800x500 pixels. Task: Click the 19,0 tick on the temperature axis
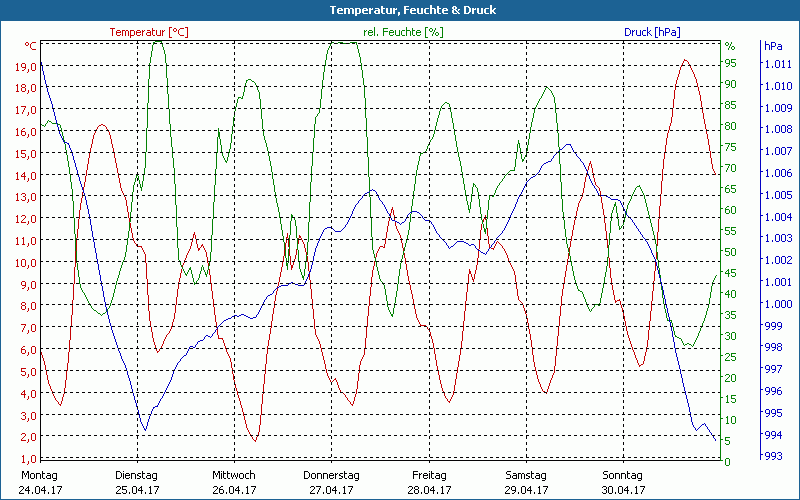pos(27,67)
